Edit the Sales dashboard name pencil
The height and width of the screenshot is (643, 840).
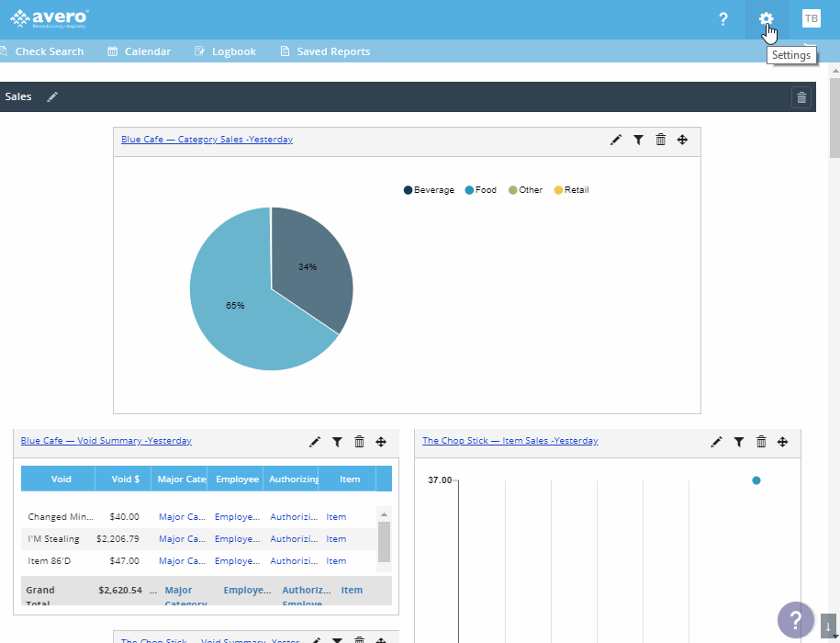coord(52,96)
